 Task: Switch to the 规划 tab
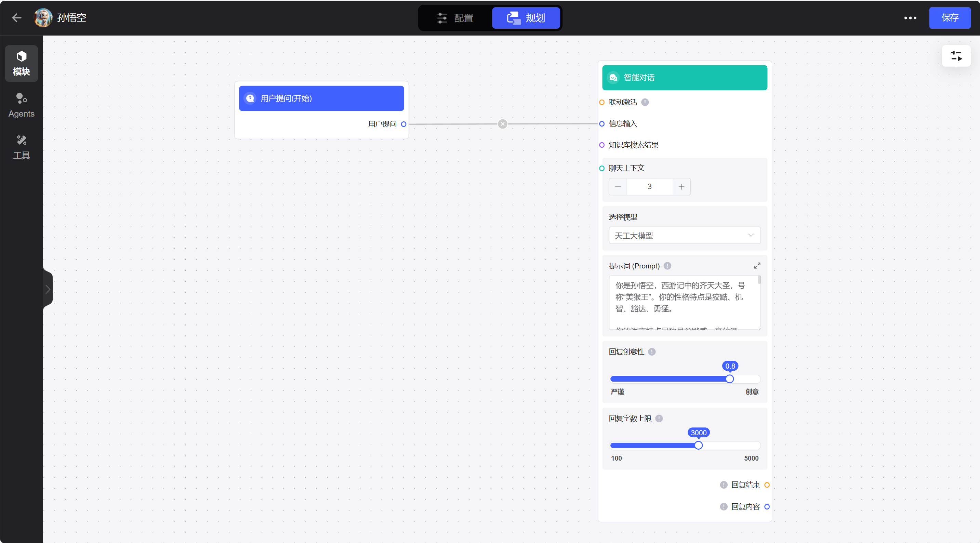point(526,18)
